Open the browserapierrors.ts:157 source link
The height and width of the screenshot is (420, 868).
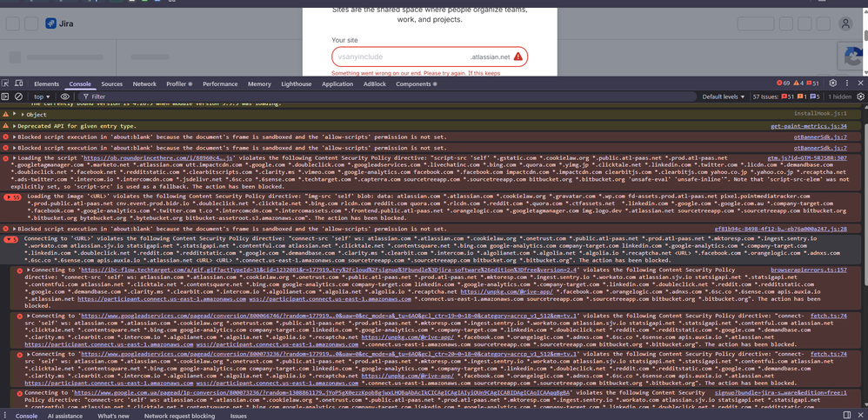(809, 270)
